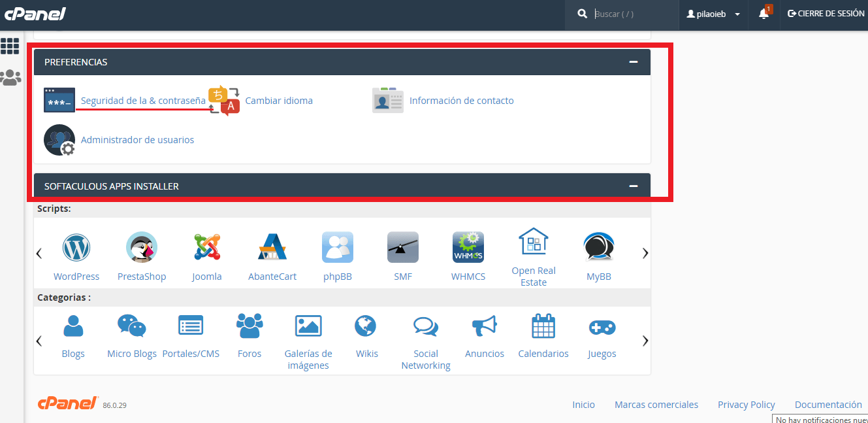Open the Portales/CMS category icon
The height and width of the screenshot is (423, 868).
pos(191,326)
